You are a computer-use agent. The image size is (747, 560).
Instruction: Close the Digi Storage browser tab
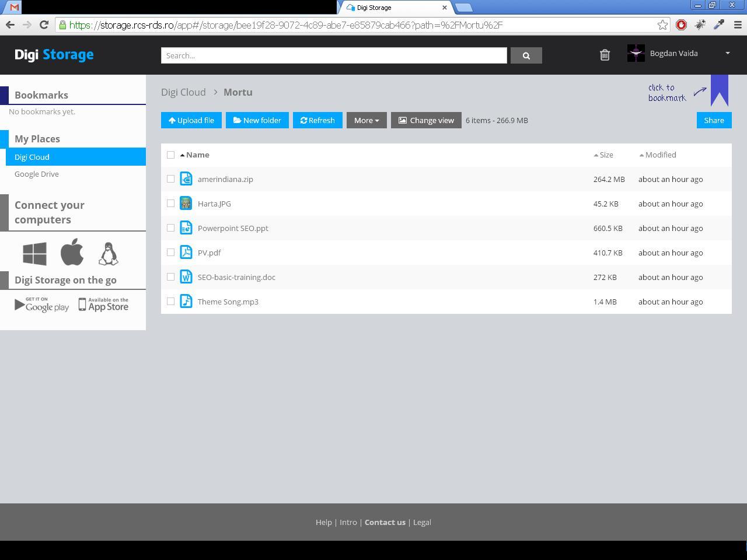coord(445,8)
